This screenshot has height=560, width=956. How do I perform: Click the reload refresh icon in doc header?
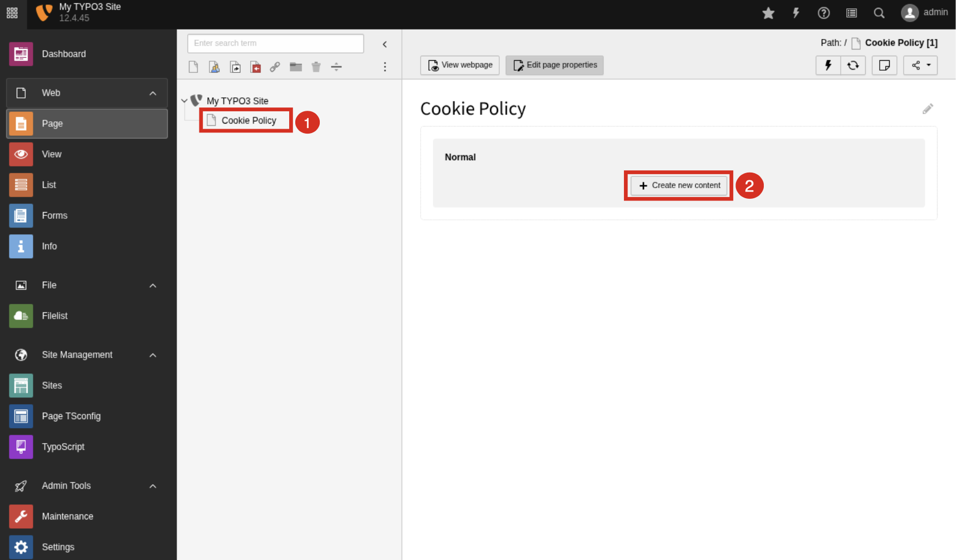[x=853, y=65]
